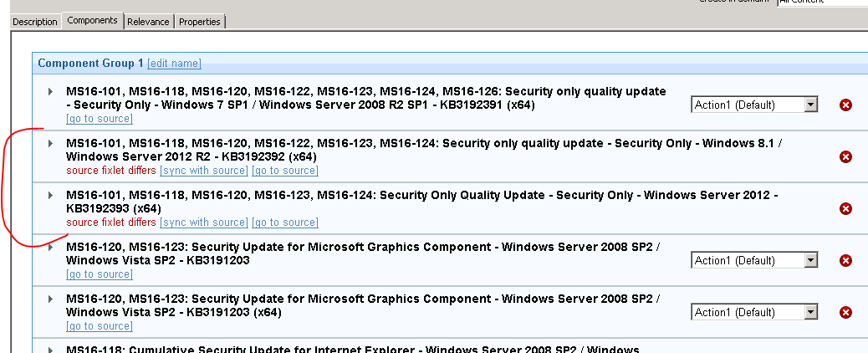This screenshot has width=868, height=353.
Task: Select the KB3192393 Windows Server 2012 title text
Action: pos(422,202)
